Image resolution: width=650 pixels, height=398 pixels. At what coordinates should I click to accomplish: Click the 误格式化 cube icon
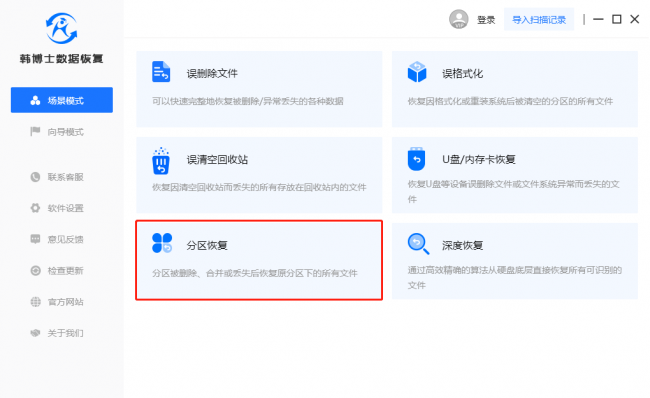coord(417,72)
